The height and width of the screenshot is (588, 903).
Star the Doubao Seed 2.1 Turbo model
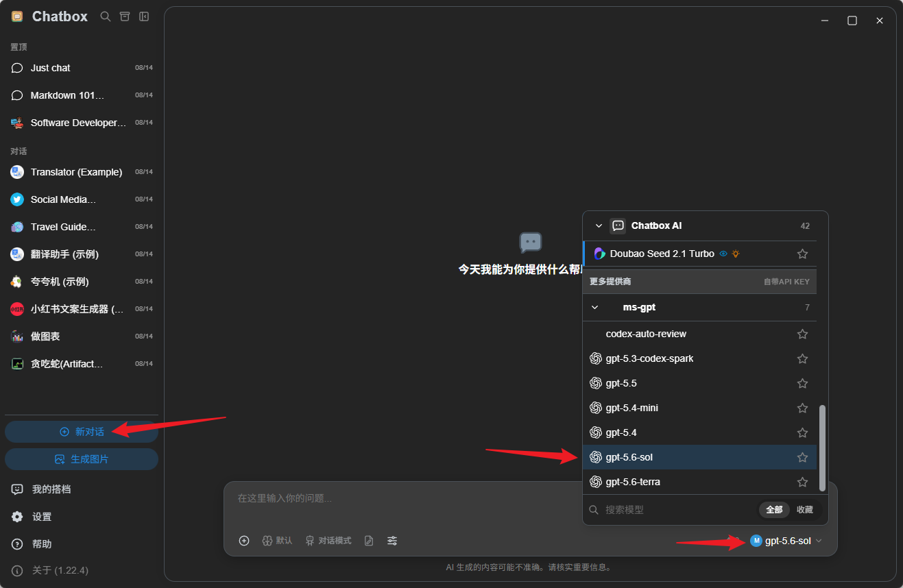pyautogui.click(x=802, y=254)
